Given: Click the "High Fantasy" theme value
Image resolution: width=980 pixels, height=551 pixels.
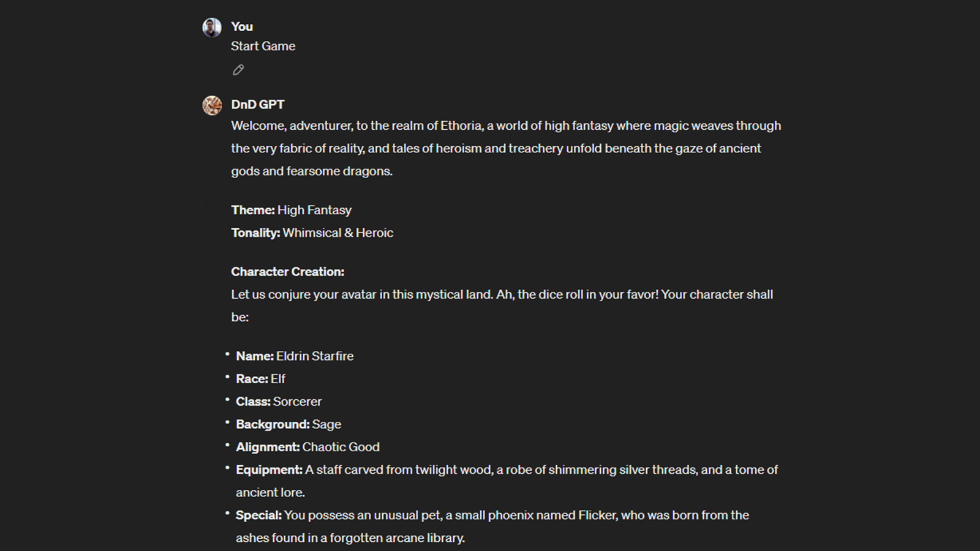Looking at the screenshot, I should coord(314,210).
